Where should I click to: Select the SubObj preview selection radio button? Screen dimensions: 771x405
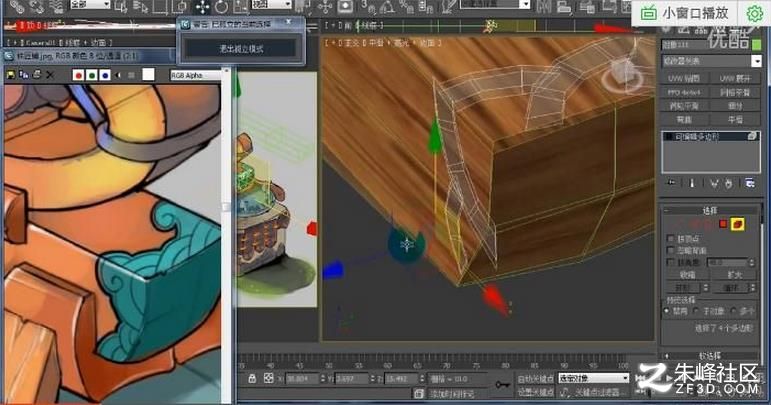(x=696, y=311)
